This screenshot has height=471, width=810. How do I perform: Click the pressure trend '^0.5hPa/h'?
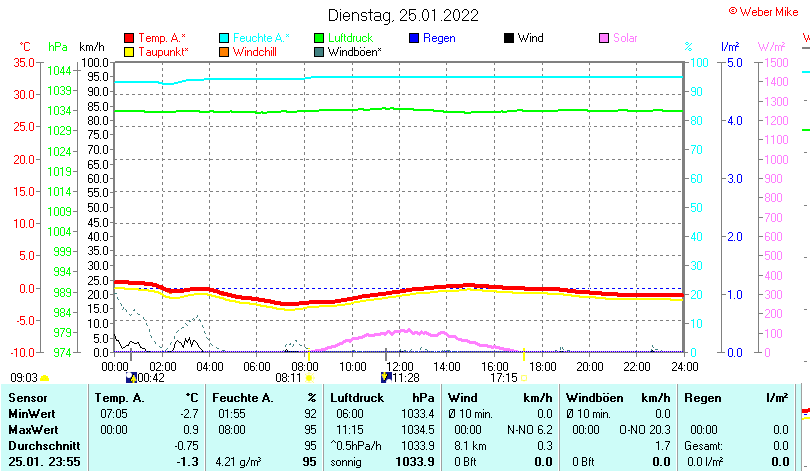[356, 446]
